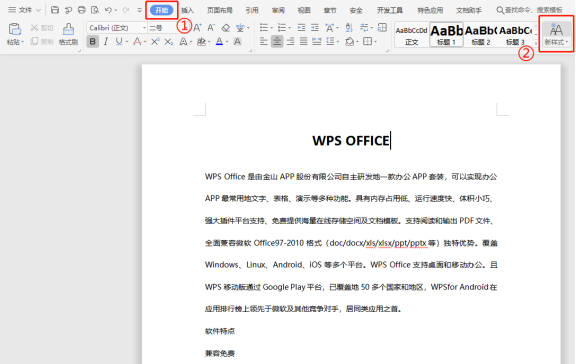Click the align left icon
The height and width of the screenshot is (364, 576).
(263, 42)
